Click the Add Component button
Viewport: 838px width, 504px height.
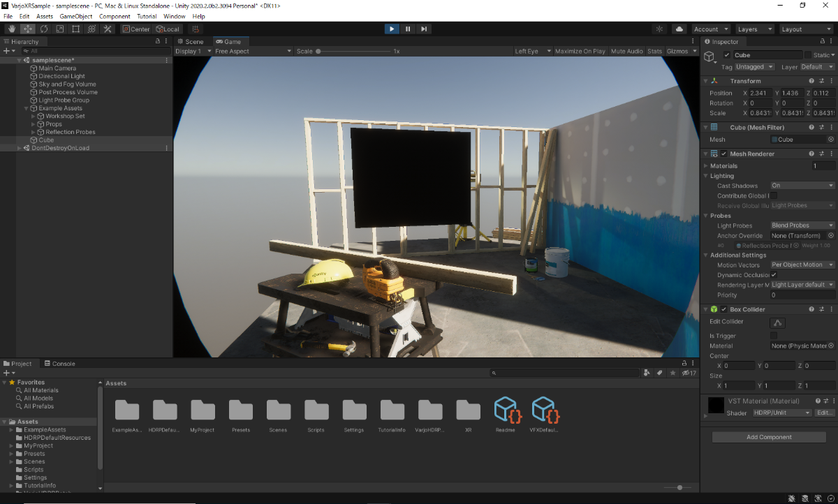tap(769, 437)
